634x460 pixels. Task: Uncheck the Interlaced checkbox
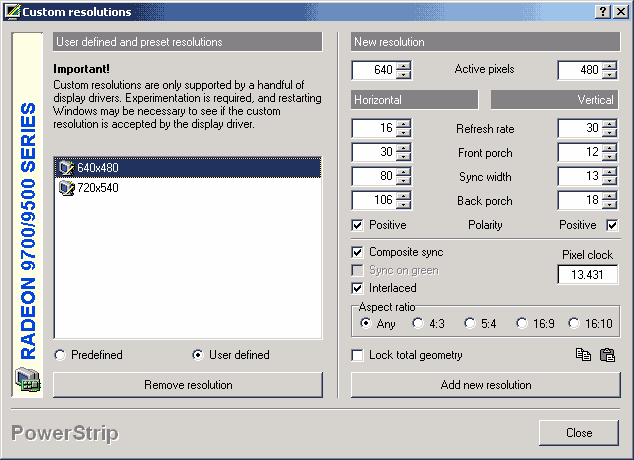pyautogui.click(x=358, y=288)
